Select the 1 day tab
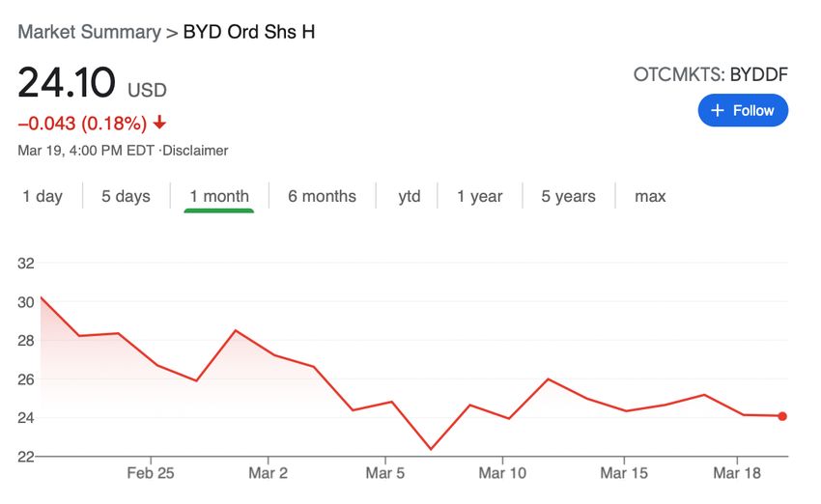Image resolution: width=821 pixels, height=504 pixels. click(42, 196)
